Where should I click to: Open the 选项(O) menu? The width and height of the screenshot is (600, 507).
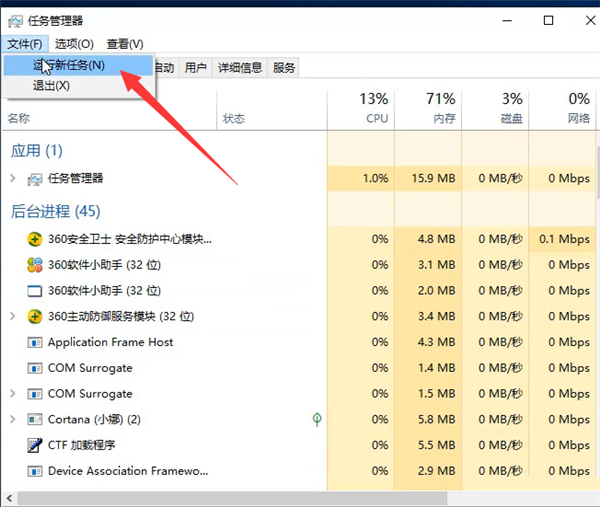(74, 44)
